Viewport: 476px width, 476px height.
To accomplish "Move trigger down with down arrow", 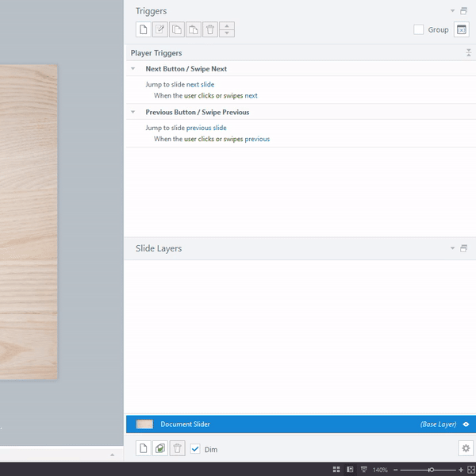I will pos(227,33).
